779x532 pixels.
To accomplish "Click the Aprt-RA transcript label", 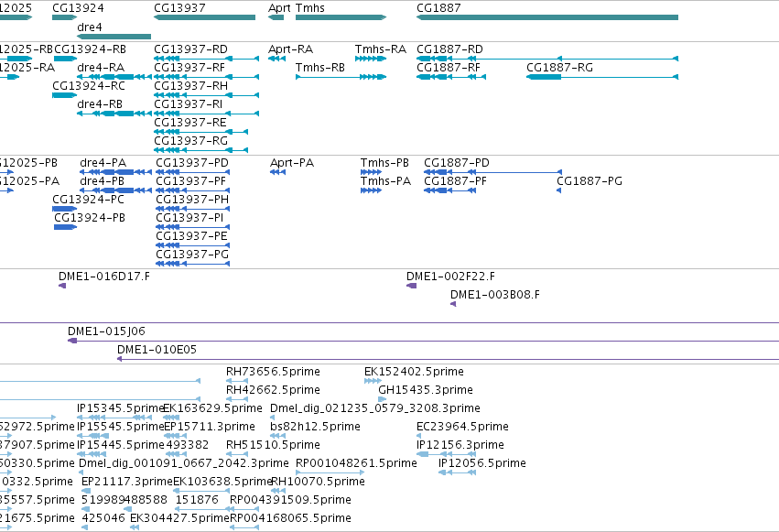I will pos(290,49).
